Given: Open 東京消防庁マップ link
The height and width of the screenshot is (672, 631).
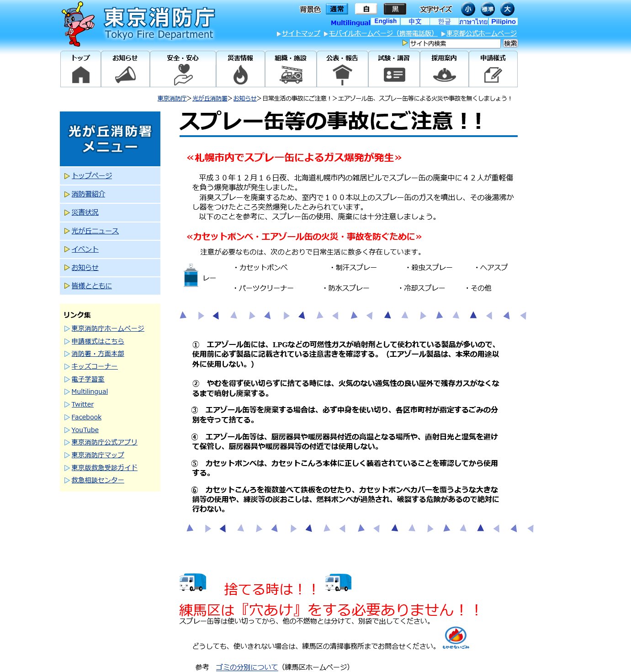Looking at the screenshot, I should (98, 455).
